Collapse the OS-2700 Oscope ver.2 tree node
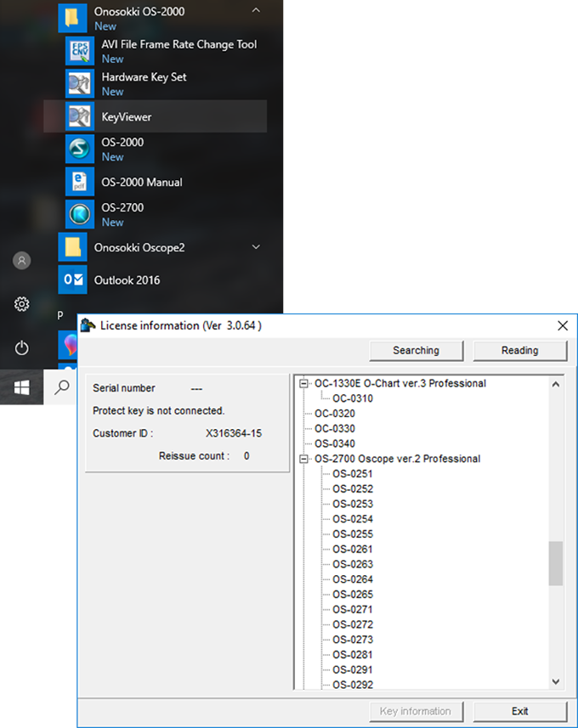 point(303,459)
